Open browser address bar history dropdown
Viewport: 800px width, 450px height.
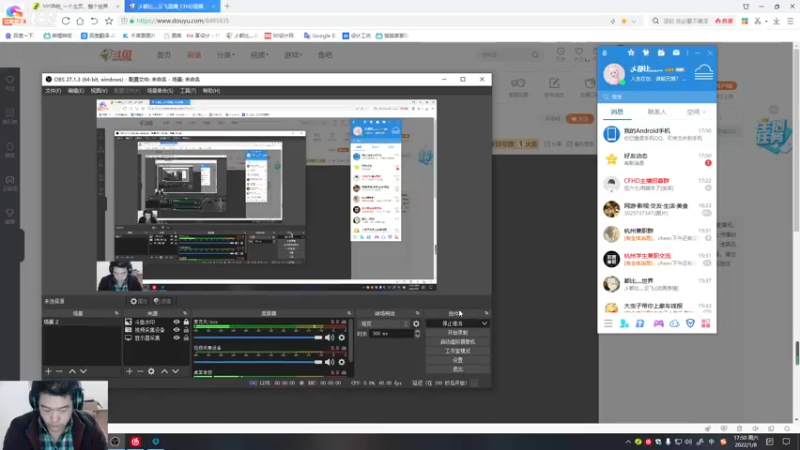tap(634, 21)
